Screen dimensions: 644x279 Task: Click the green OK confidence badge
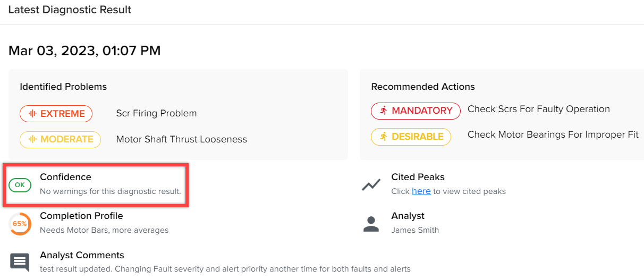pyautogui.click(x=20, y=185)
